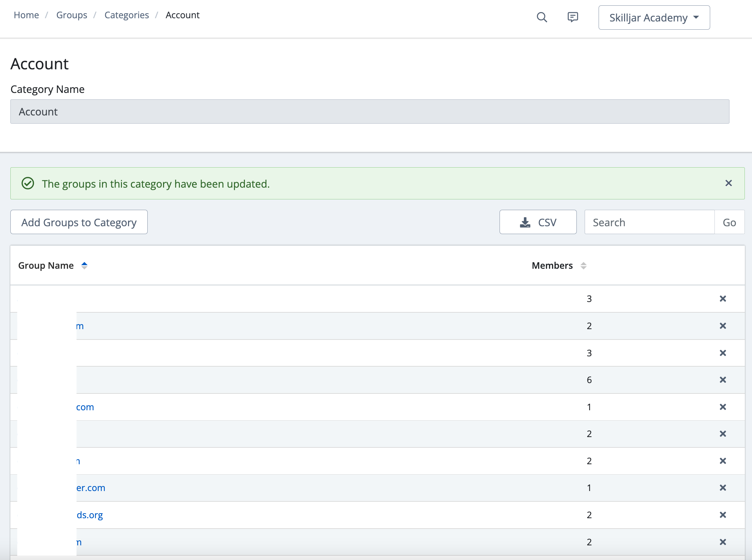Image resolution: width=752 pixels, height=560 pixels.
Task: Open the chat messages icon
Action: coord(572,17)
